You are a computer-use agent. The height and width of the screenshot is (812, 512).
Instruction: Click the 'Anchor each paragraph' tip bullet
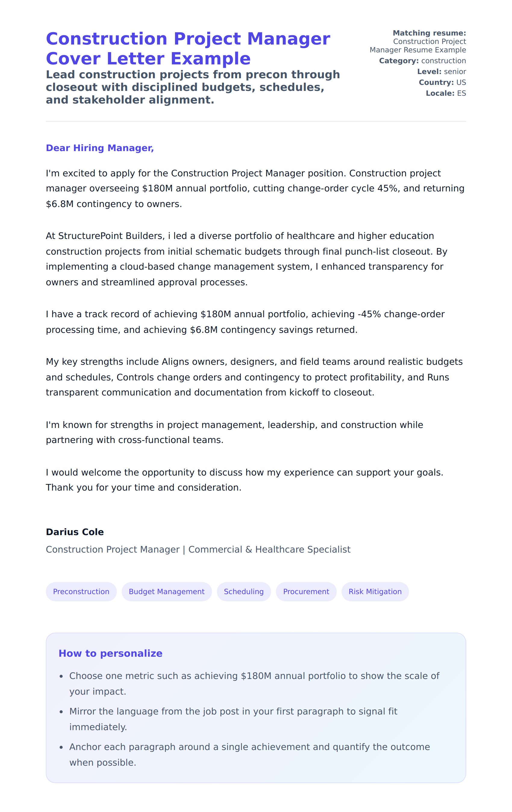(249, 754)
